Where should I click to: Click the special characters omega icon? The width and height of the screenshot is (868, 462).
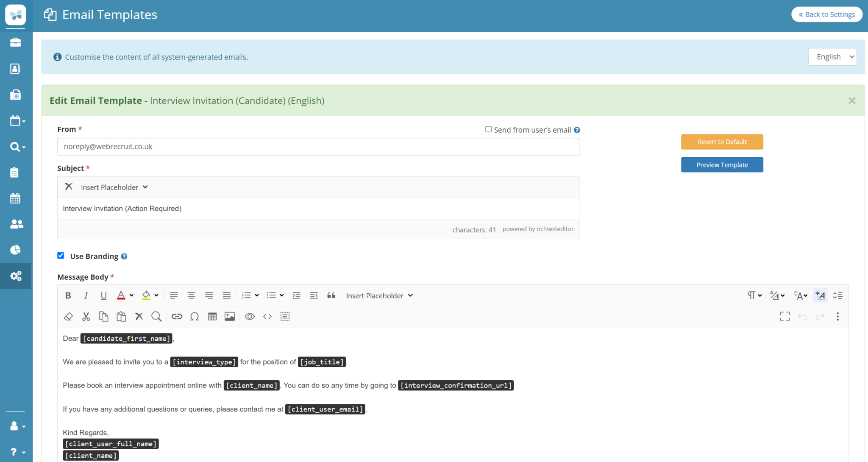click(195, 317)
